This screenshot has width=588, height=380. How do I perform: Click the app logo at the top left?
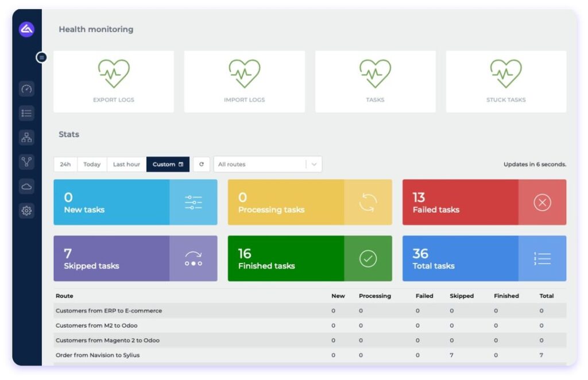[26, 29]
